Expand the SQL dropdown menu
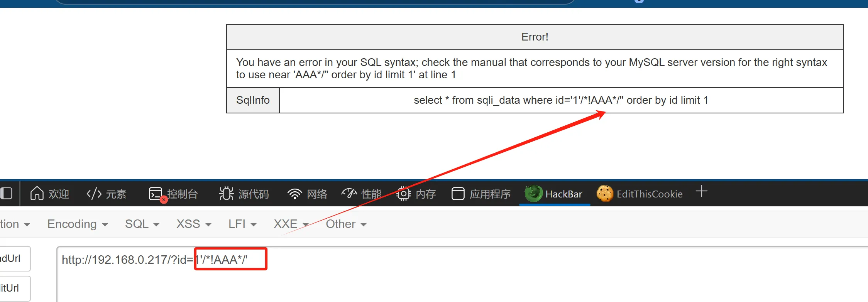The image size is (868, 302). 142,224
